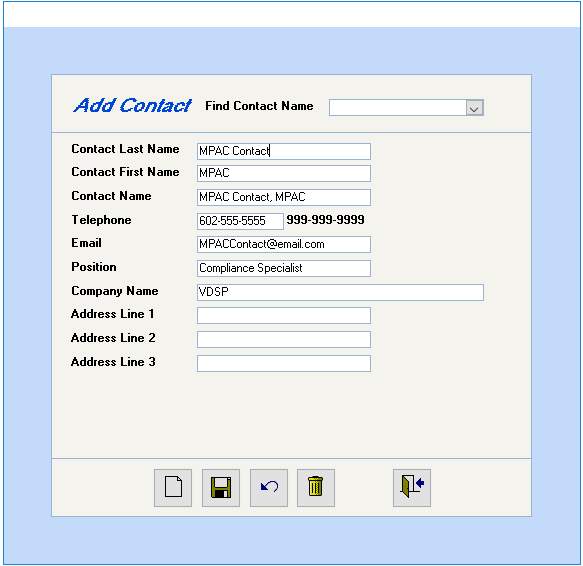The width and height of the screenshot is (583, 566).
Task: Exit the form via door icon
Action: (412, 488)
